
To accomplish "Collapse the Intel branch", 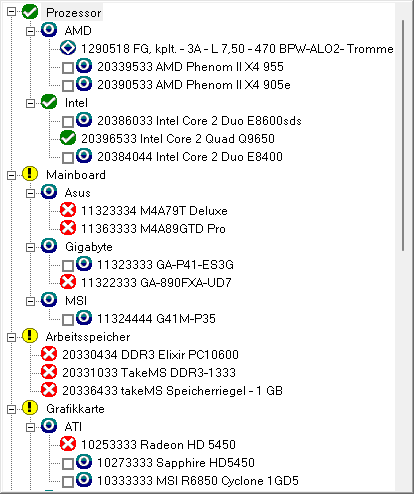I will [x=30, y=104].
